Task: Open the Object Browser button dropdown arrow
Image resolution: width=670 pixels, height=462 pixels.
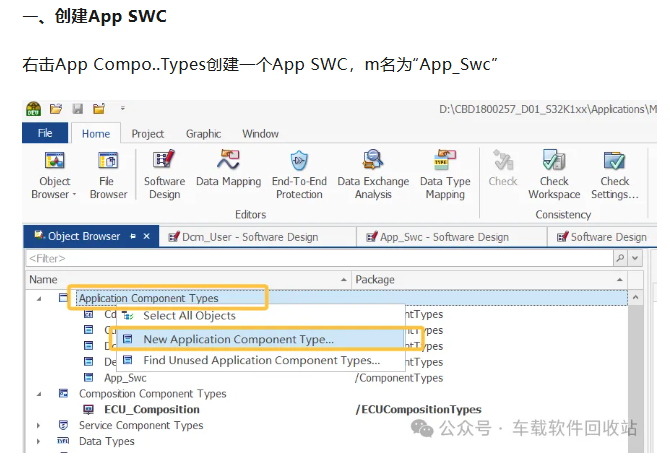Action: pos(74,194)
